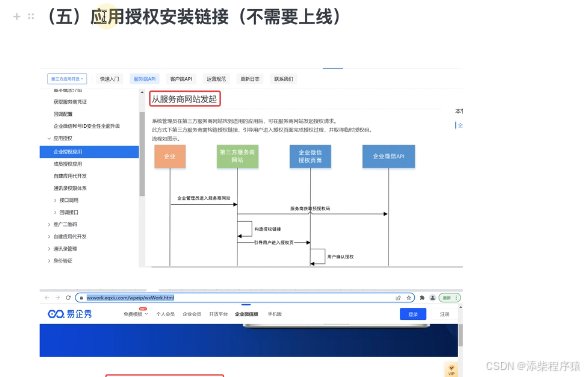Viewport: 584px width, 377px height.
Task: Click the blue 企业微信API diagram box
Action: (x=388, y=156)
